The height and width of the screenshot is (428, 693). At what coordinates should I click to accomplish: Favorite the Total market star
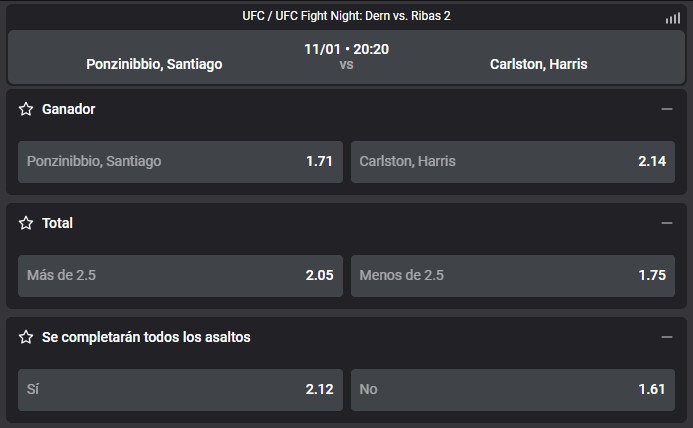click(26, 223)
